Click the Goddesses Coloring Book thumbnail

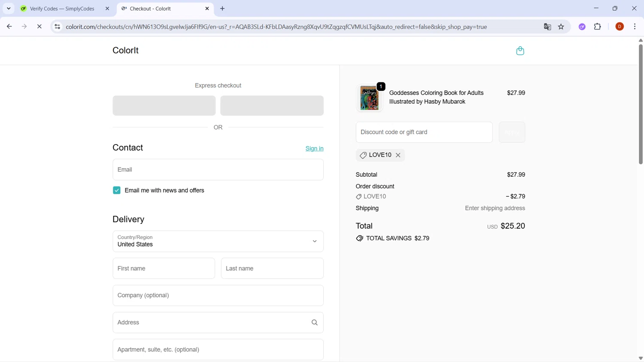369,98
